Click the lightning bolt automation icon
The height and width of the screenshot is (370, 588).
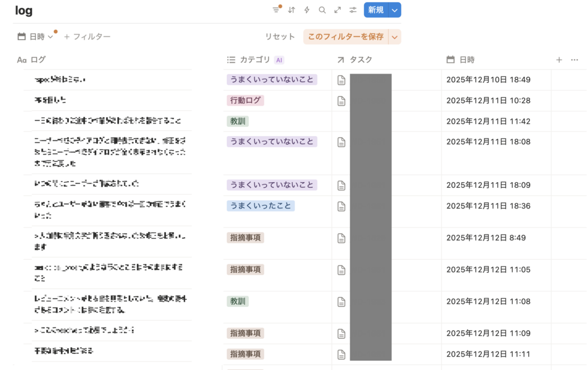click(307, 10)
